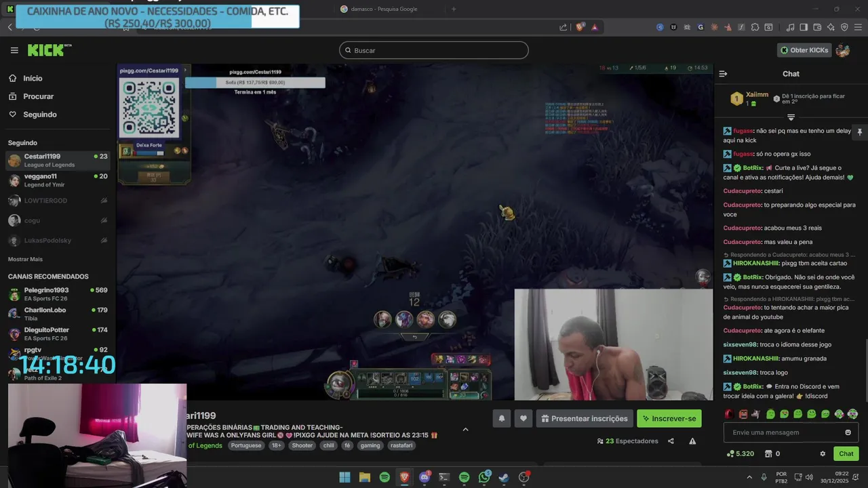Go to Início in the sidebar
Image resolution: width=868 pixels, height=488 pixels.
tap(33, 78)
